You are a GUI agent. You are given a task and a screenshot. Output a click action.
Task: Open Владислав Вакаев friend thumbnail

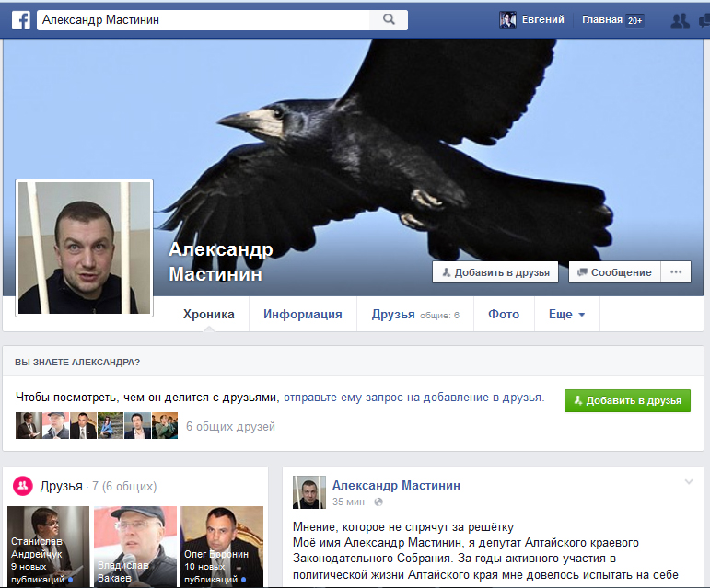(134, 546)
